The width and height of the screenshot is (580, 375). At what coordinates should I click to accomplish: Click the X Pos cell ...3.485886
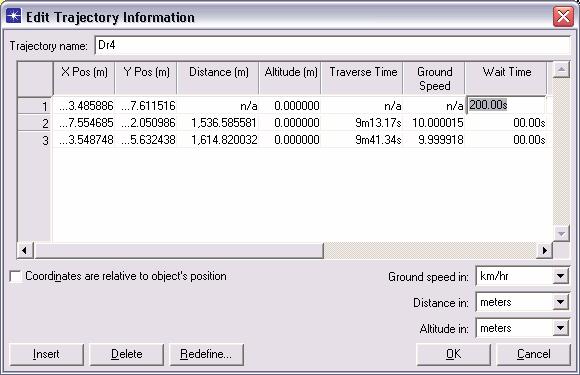(84, 106)
